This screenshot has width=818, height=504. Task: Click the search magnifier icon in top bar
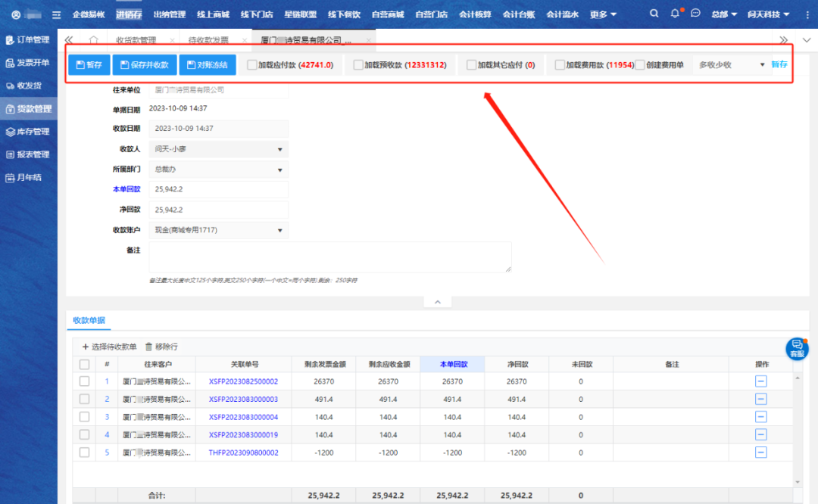654,14
